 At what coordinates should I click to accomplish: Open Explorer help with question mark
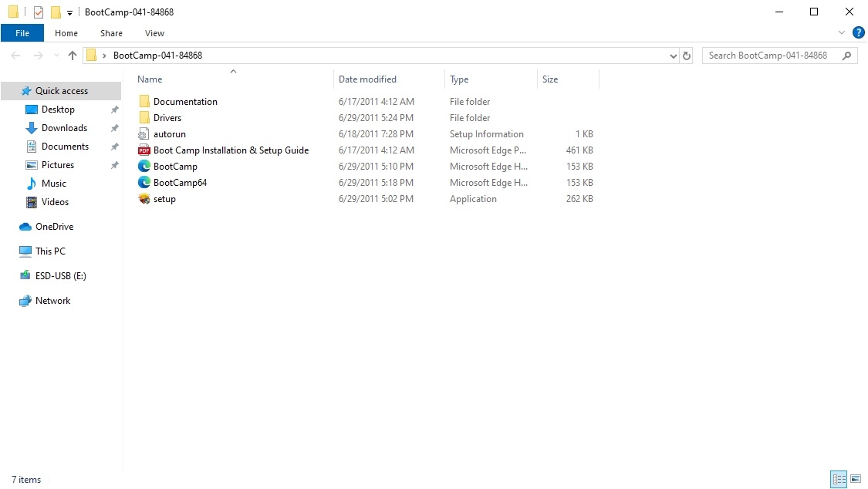[x=859, y=32]
